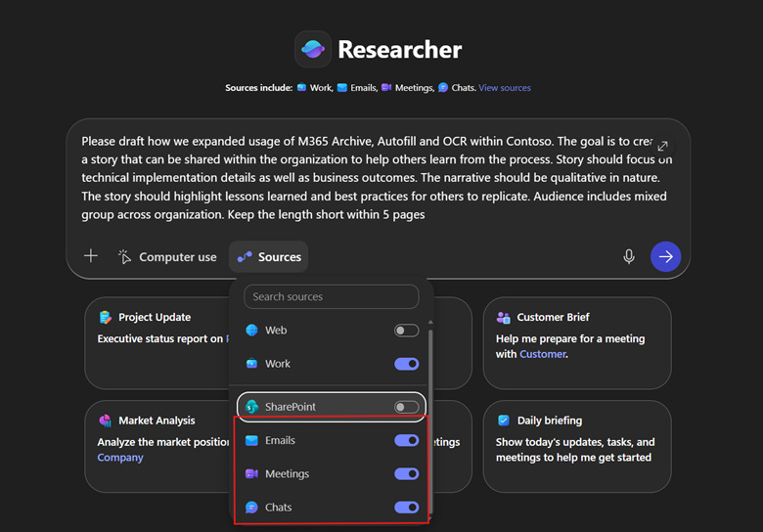The image size is (763, 532).
Task: Open the Customer Brief card
Action: 577,343
